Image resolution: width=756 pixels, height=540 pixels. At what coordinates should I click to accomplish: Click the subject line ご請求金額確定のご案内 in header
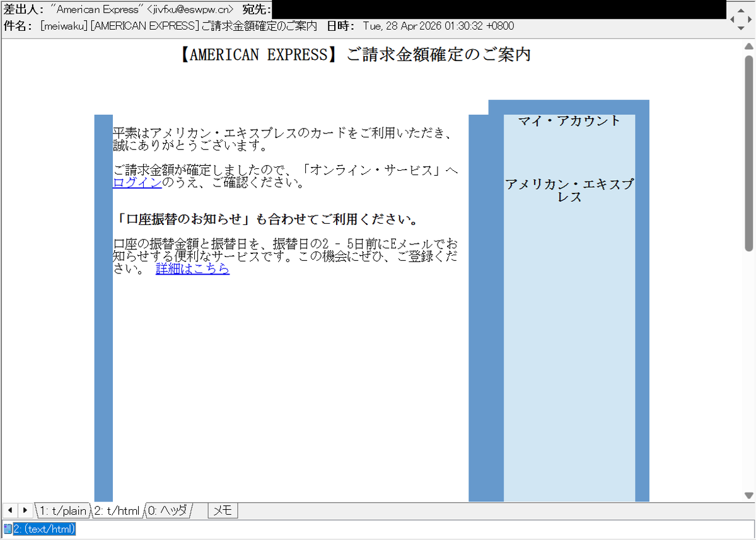(x=259, y=26)
